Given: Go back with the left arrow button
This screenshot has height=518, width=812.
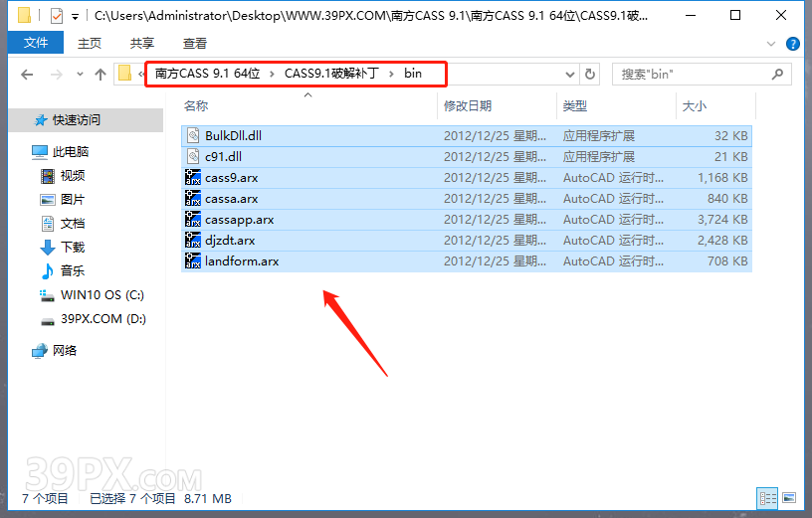Looking at the screenshot, I should point(27,75).
